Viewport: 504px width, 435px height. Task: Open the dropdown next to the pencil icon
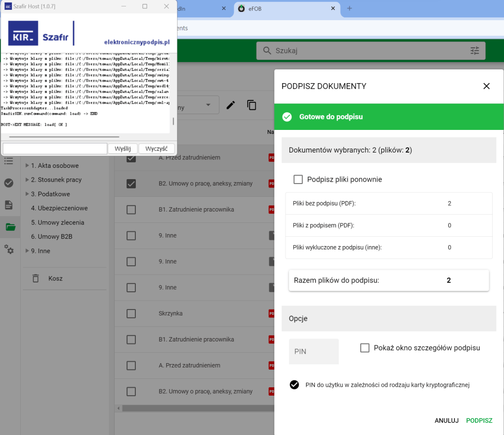209,105
